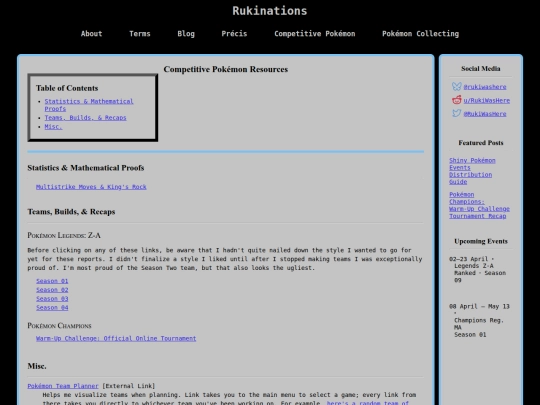
Task: Click the Social Media sidebar heading
Action: pos(481,69)
